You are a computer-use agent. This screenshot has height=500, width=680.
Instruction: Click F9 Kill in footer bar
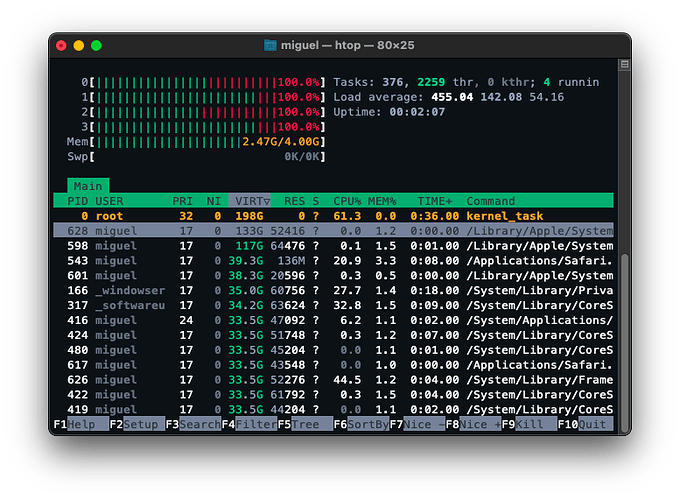coord(530,424)
